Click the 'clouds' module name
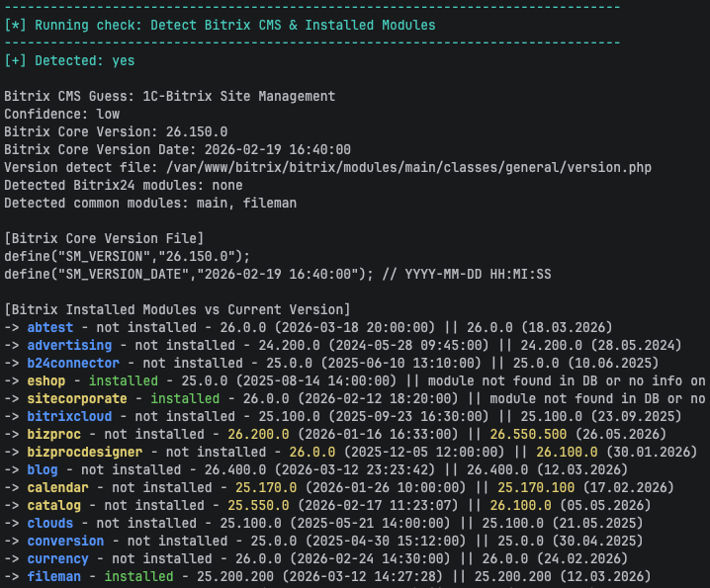The height and width of the screenshot is (588, 710). point(50,523)
